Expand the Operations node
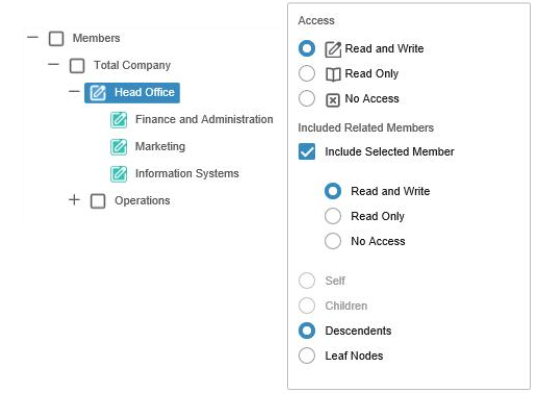537x398 pixels. tap(74, 200)
